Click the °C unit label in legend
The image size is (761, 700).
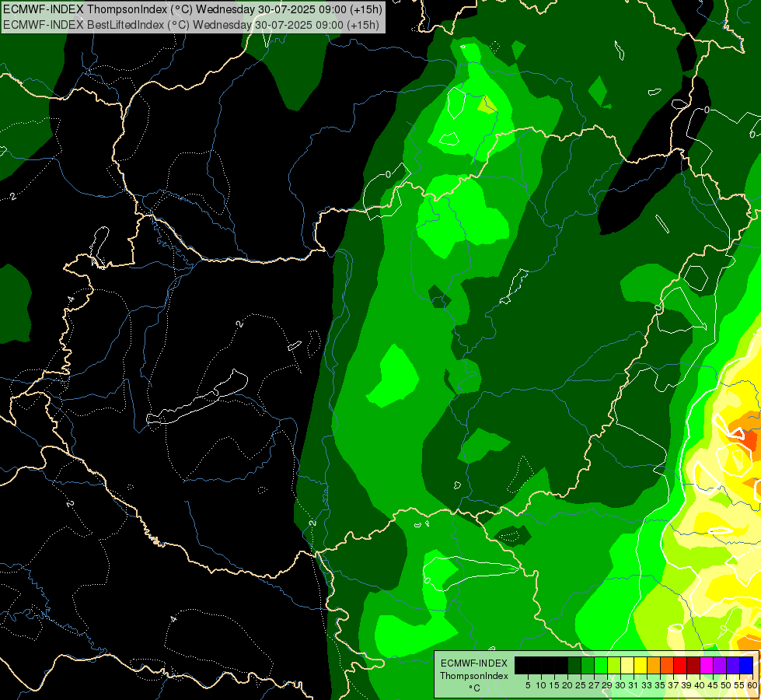474,688
